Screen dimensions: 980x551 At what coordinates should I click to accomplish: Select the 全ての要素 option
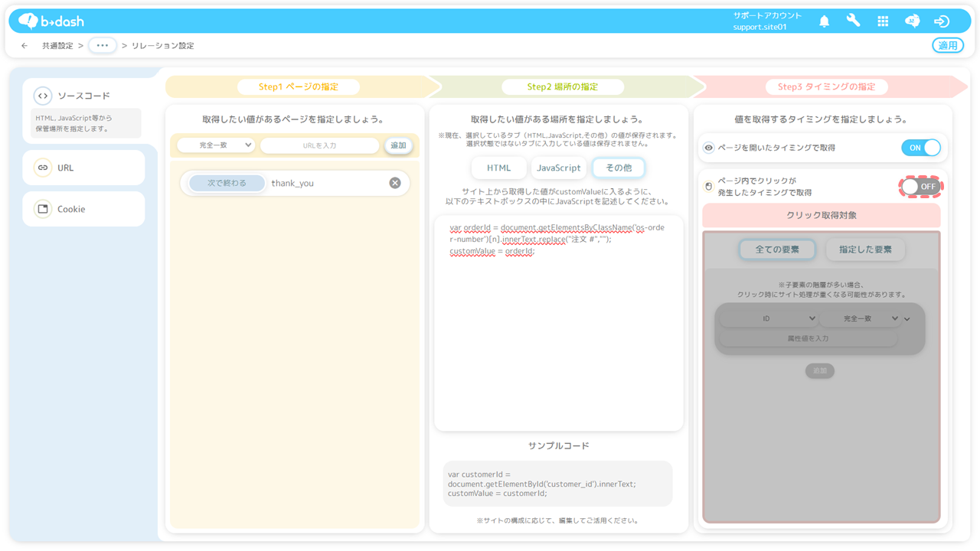click(x=777, y=249)
